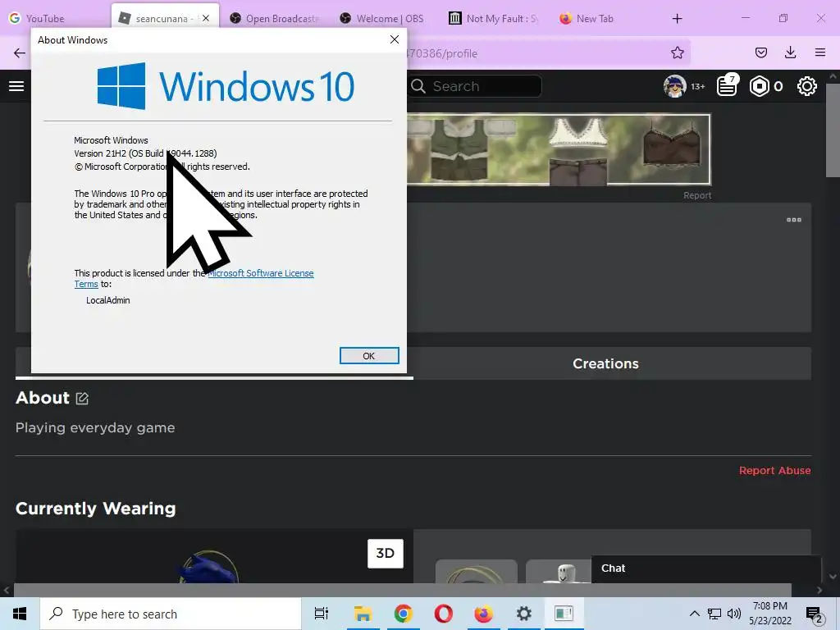Click the horizontal scrollbar at bottom
Viewport: 840px width, 630px height.
[402, 590]
